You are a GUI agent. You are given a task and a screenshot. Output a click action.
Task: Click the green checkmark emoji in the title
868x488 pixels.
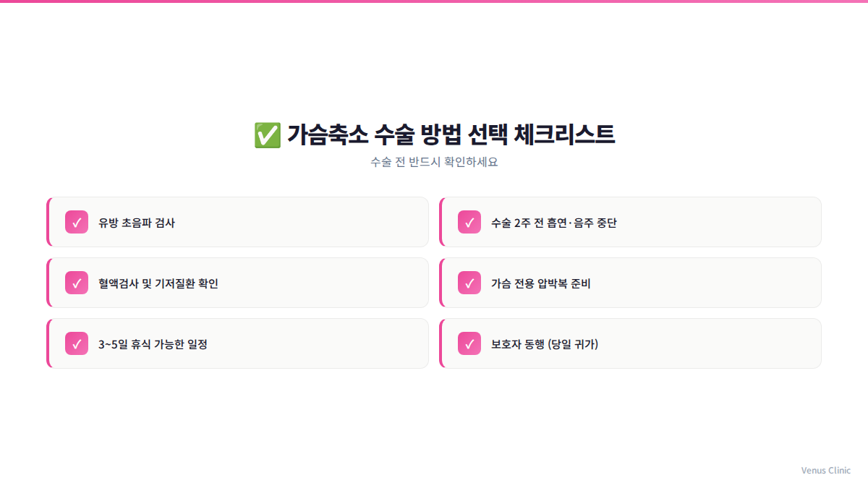click(x=267, y=135)
